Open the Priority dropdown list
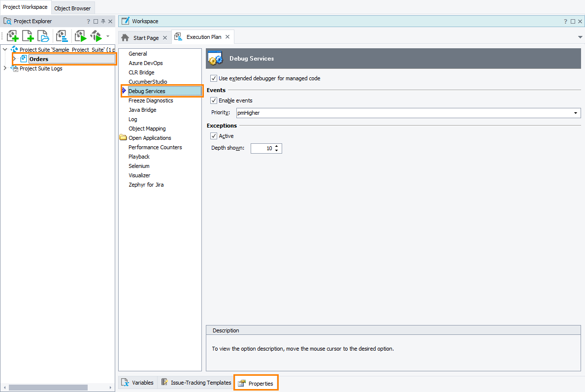 tap(576, 113)
